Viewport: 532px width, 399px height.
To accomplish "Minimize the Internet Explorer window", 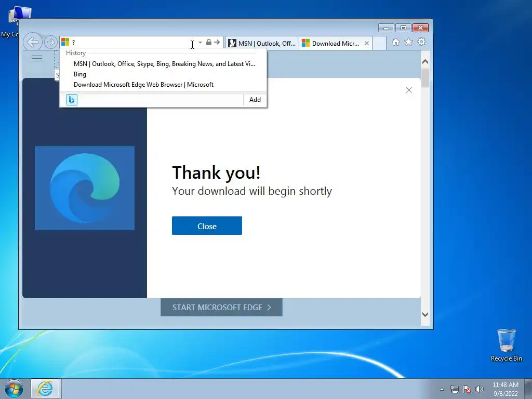I will (x=386, y=28).
